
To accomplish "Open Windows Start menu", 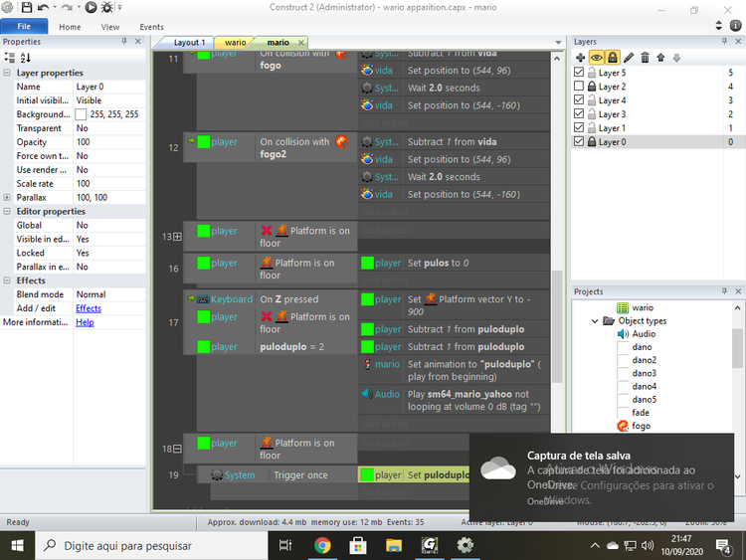I will (x=17, y=546).
